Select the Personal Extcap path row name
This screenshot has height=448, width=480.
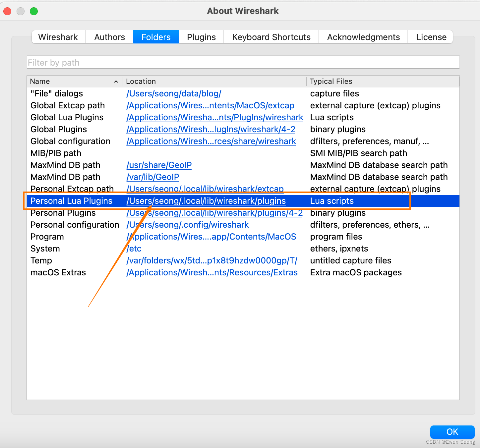72,189
